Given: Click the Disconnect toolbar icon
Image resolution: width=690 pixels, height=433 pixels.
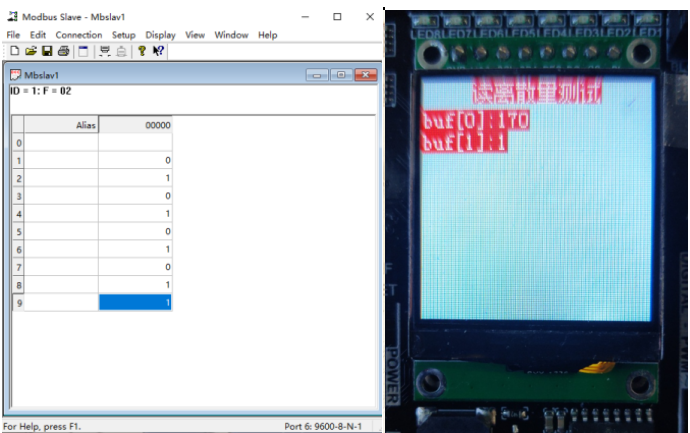Looking at the screenshot, I should tap(121, 51).
